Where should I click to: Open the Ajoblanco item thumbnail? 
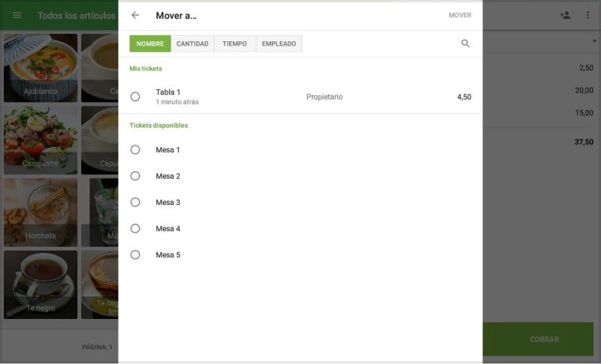[x=41, y=68]
